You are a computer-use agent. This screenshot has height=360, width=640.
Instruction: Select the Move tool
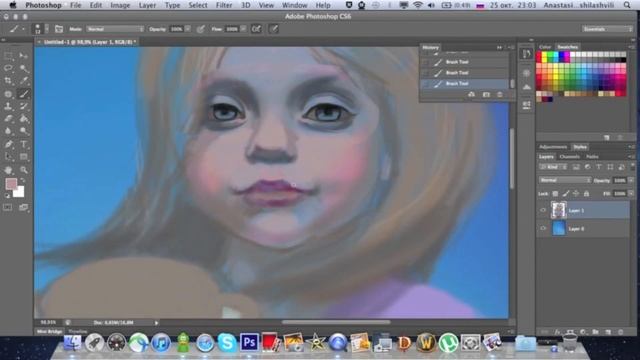(x=24, y=55)
